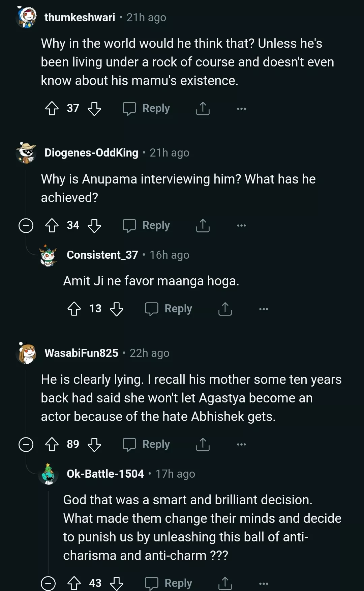Open Diogenes-OddKing's profile from username

click(x=91, y=153)
